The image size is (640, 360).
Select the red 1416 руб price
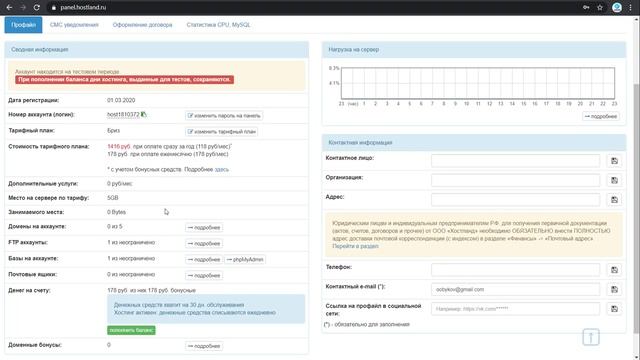pos(119,147)
